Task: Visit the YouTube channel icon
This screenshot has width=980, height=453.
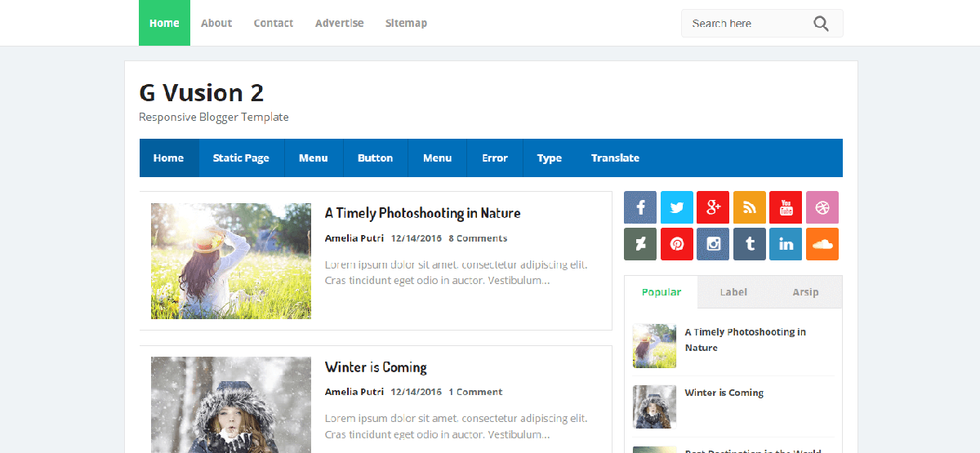Action: [x=786, y=207]
